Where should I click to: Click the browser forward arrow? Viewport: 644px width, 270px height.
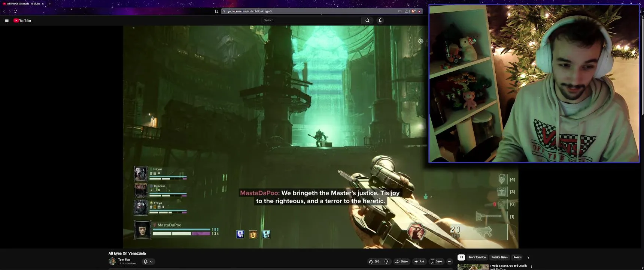[x=10, y=11]
